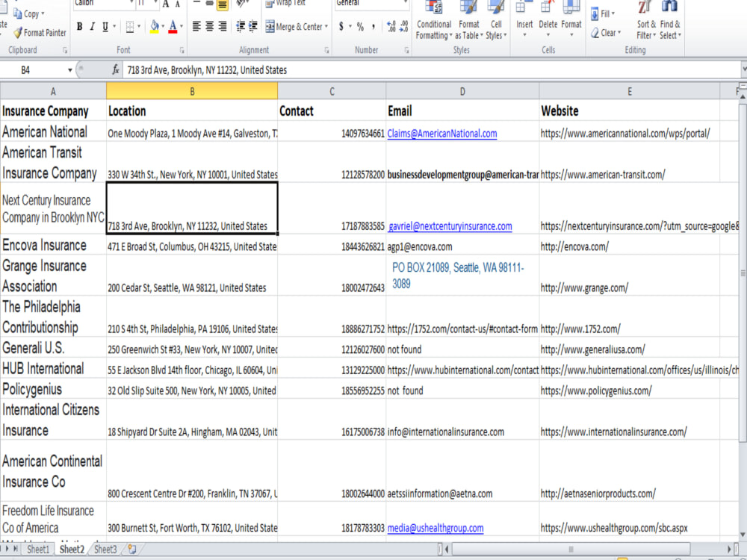Open Sort & Filter
Viewport: 747px width, 560px height.
point(646,20)
